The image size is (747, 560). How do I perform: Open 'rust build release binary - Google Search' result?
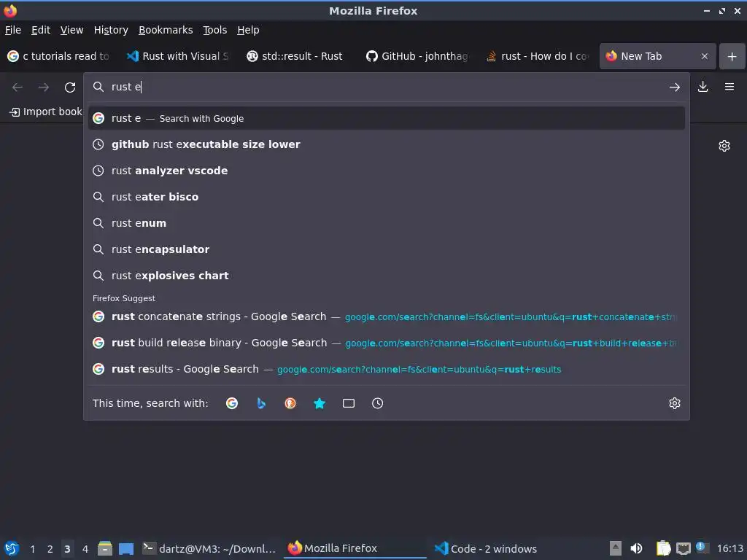(x=387, y=343)
